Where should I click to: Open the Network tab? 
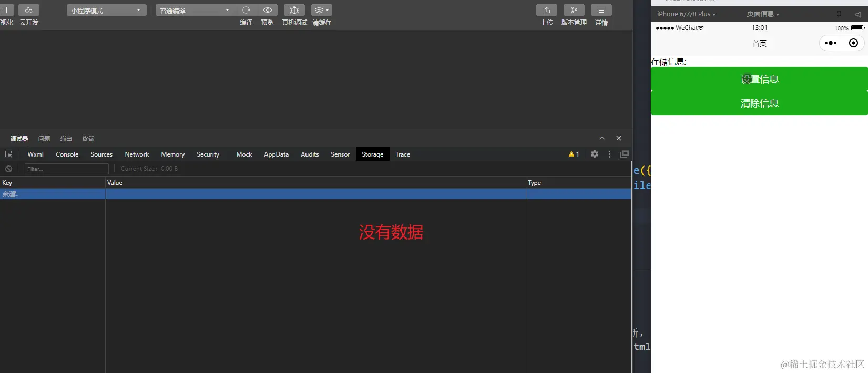click(x=137, y=154)
